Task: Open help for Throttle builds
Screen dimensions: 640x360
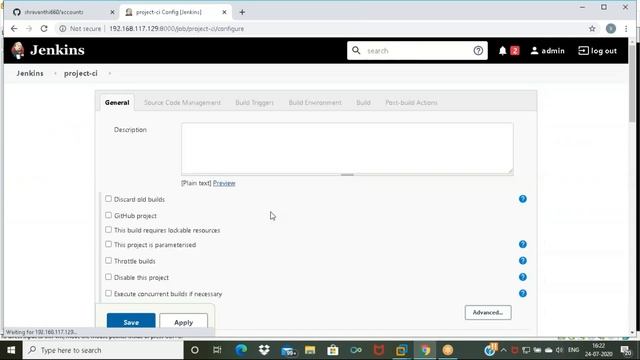Action: [x=522, y=260]
